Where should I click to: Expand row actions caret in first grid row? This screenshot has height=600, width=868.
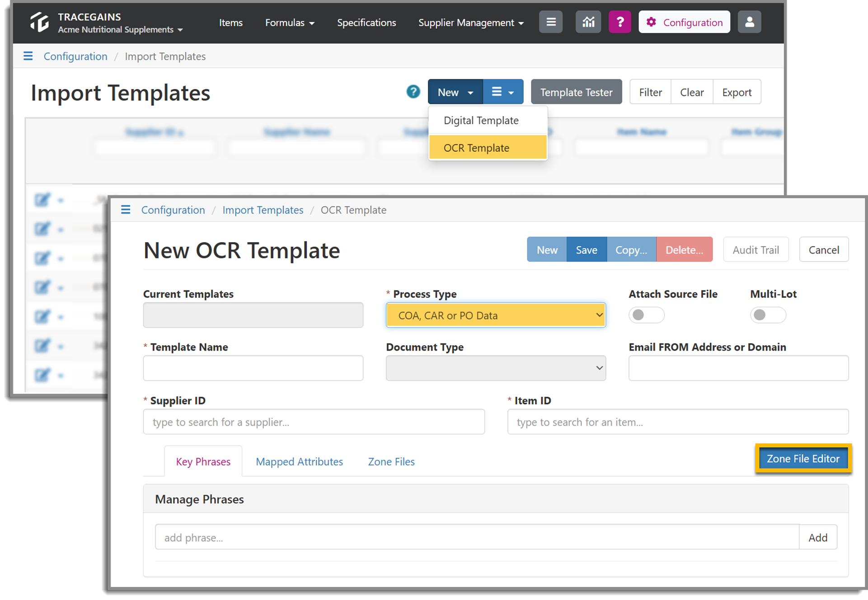click(x=61, y=201)
